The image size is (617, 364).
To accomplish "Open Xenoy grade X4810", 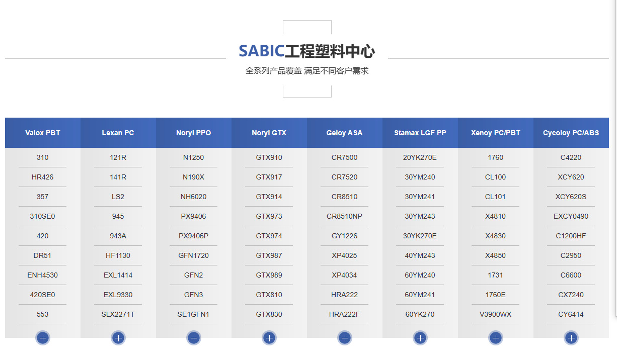I will 496,216.
